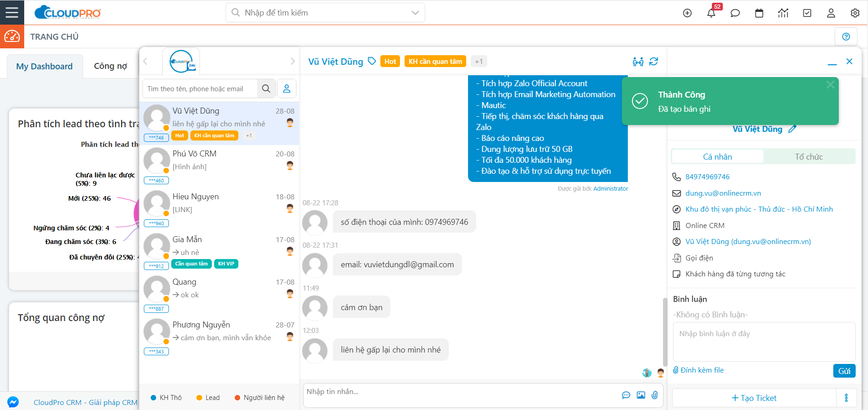
Task: Select the CloudPro Zalo channel logo
Action: (x=181, y=61)
